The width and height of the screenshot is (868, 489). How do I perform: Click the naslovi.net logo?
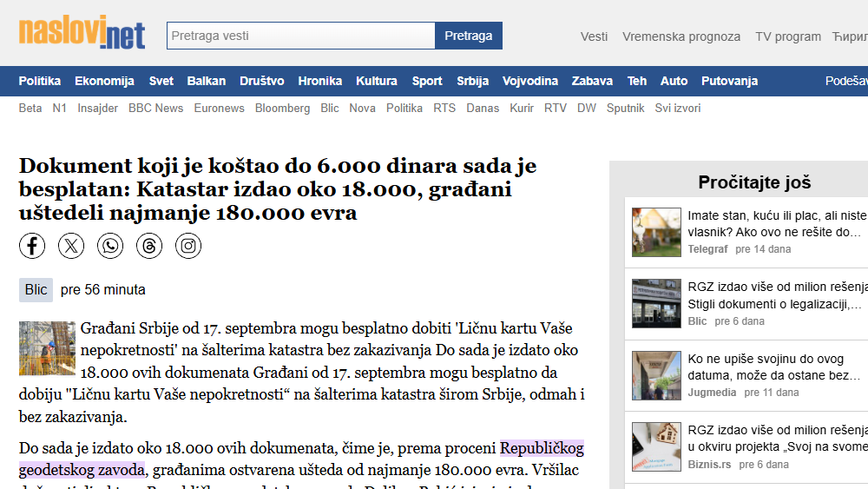coord(82,32)
